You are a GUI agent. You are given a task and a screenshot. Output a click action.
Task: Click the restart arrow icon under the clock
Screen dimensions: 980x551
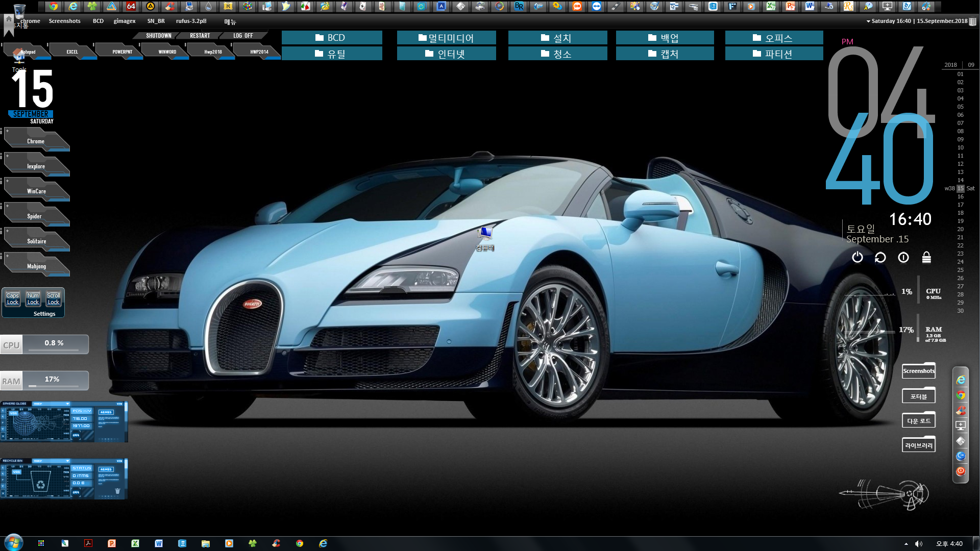point(880,258)
